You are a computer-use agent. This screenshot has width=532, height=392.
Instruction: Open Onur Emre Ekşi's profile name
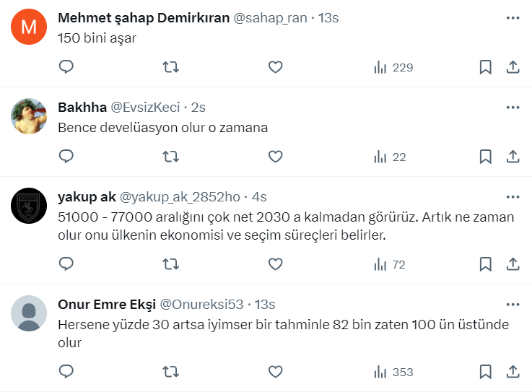pos(106,304)
